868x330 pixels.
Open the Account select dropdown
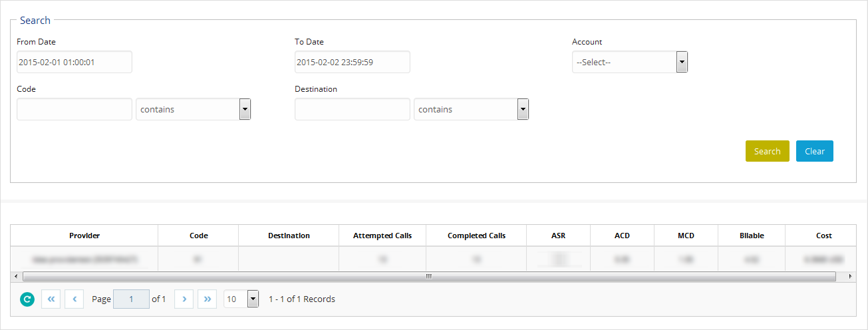pyautogui.click(x=630, y=62)
